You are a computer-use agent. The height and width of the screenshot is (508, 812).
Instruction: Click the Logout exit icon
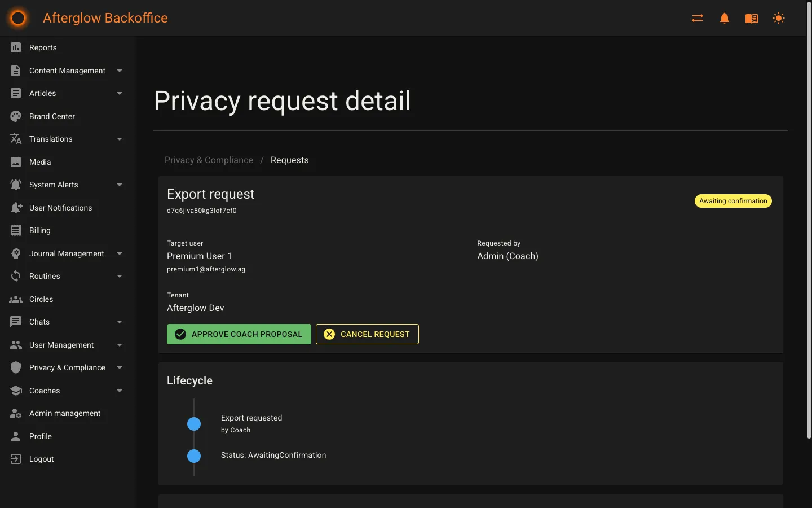(x=16, y=459)
